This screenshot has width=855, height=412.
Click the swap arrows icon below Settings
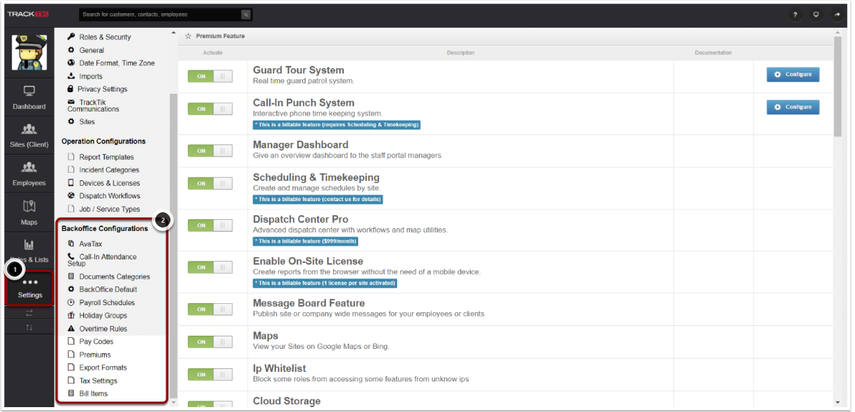point(29,313)
